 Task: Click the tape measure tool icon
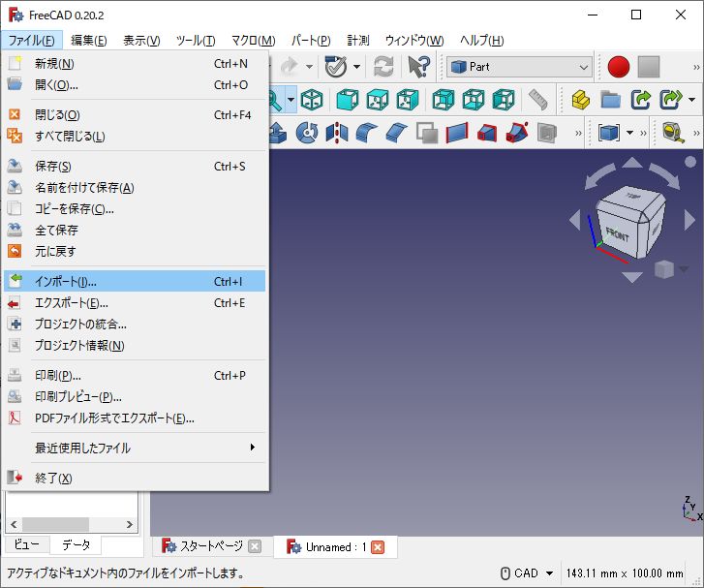coord(673,133)
